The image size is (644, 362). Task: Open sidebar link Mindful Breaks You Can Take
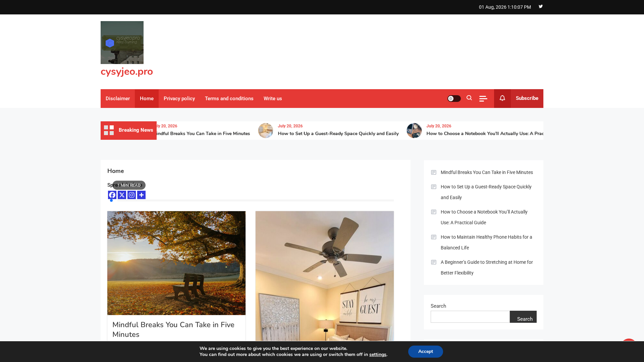click(487, 172)
